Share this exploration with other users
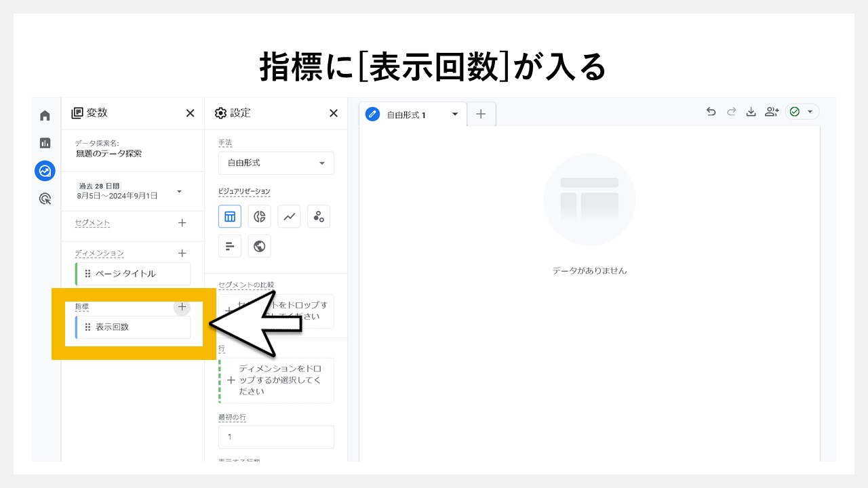868x488 pixels. (x=772, y=111)
